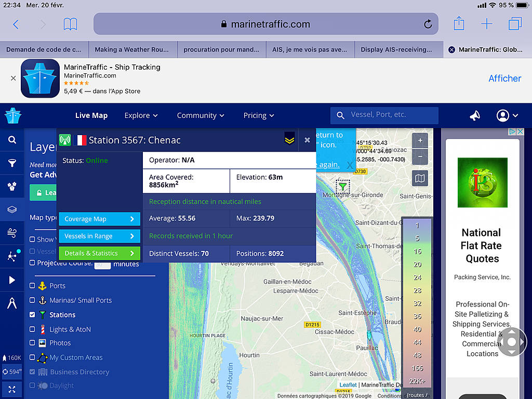Expand the Community menu
532x399 pixels.
(x=201, y=116)
